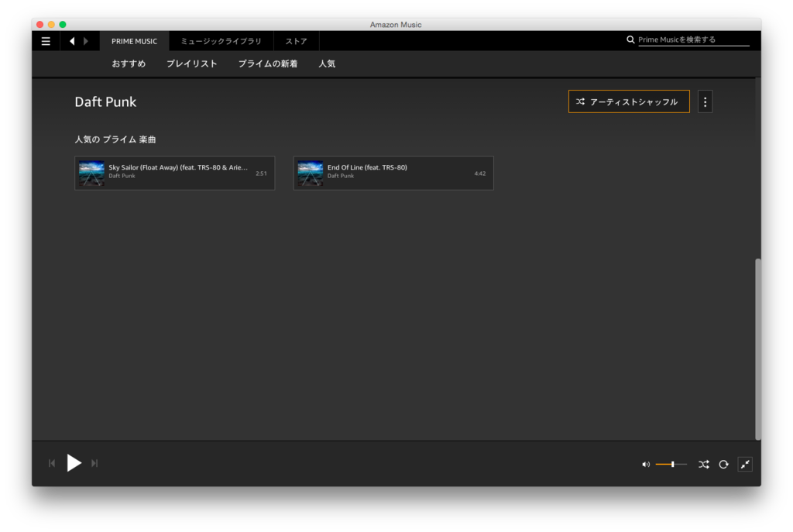Image resolution: width=793 pixels, height=532 pixels.
Task: Switch to mini player mode
Action: point(745,464)
